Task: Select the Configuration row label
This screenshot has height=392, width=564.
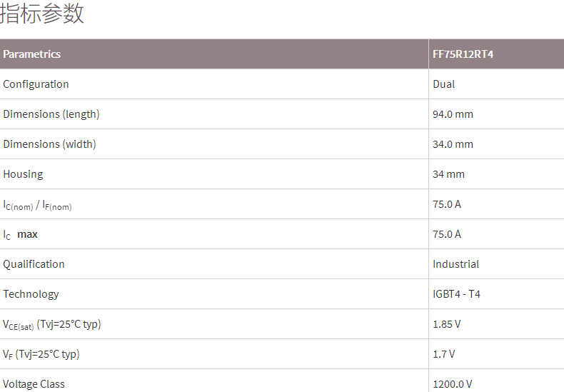Action: (x=36, y=84)
